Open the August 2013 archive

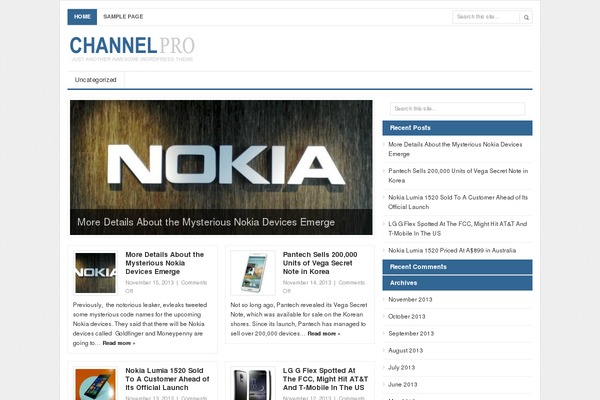click(406, 351)
